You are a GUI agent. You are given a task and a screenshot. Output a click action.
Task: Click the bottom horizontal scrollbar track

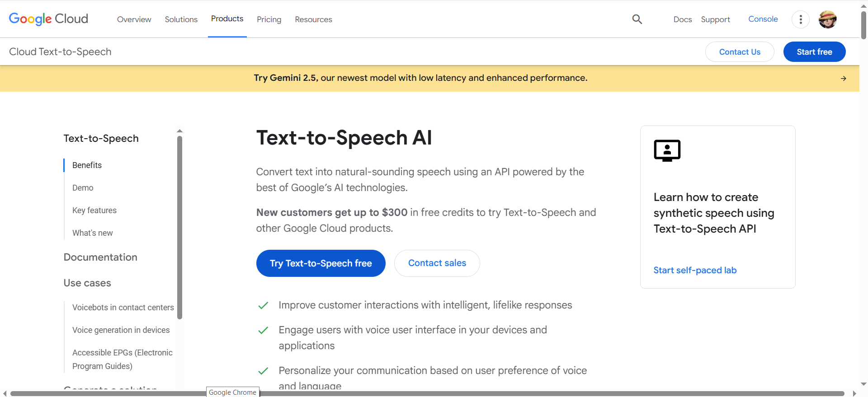[427, 393]
